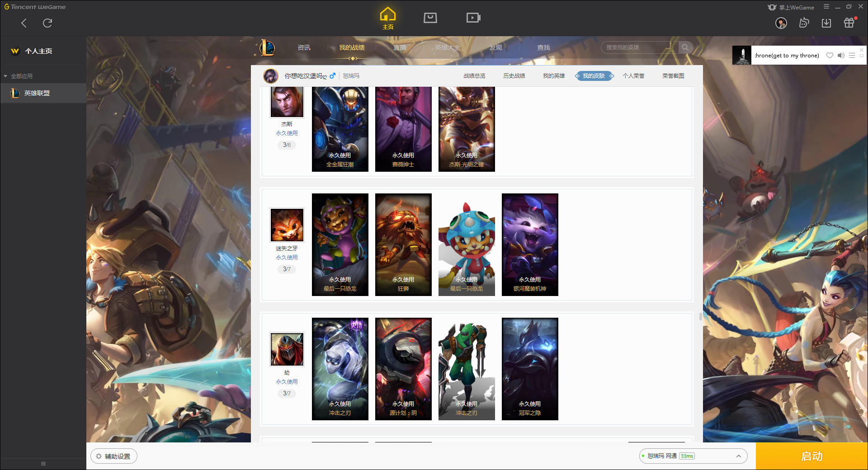Open the user avatar icon top right
868x470 pixels.
pos(781,23)
